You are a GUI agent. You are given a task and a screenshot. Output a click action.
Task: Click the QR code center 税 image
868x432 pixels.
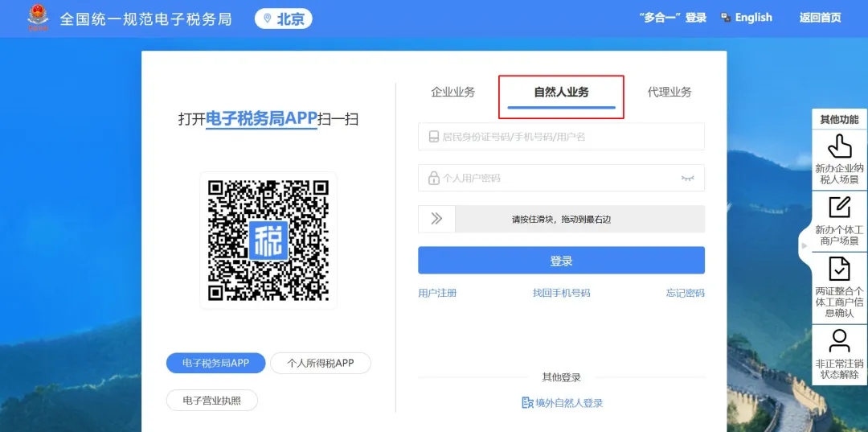pyautogui.click(x=268, y=240)
